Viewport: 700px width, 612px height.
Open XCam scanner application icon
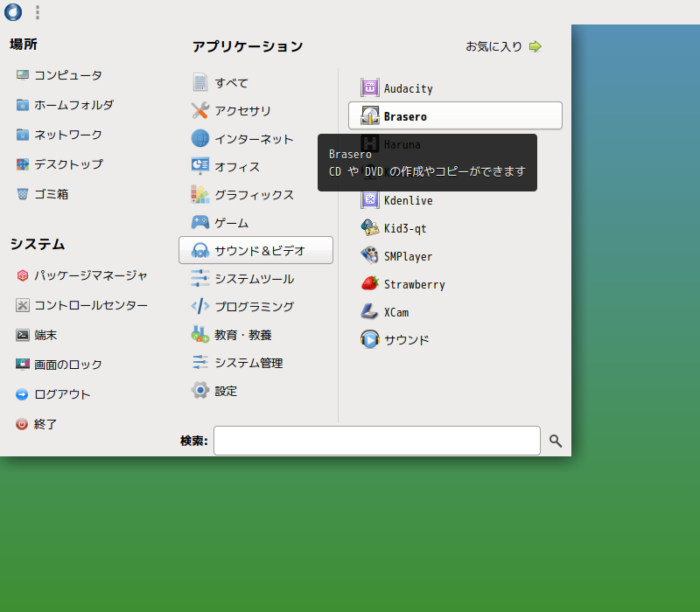click(x=369, y=312)
